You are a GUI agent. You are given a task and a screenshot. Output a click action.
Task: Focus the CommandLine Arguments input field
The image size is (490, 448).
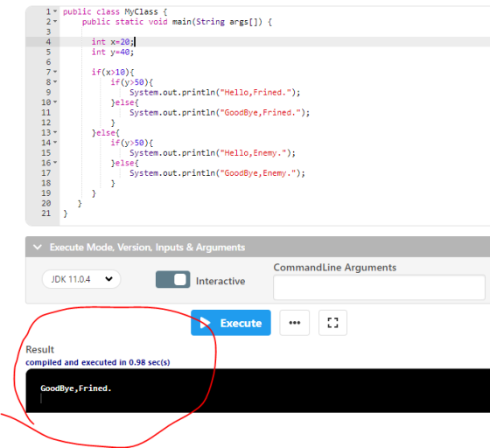point(379,287)
